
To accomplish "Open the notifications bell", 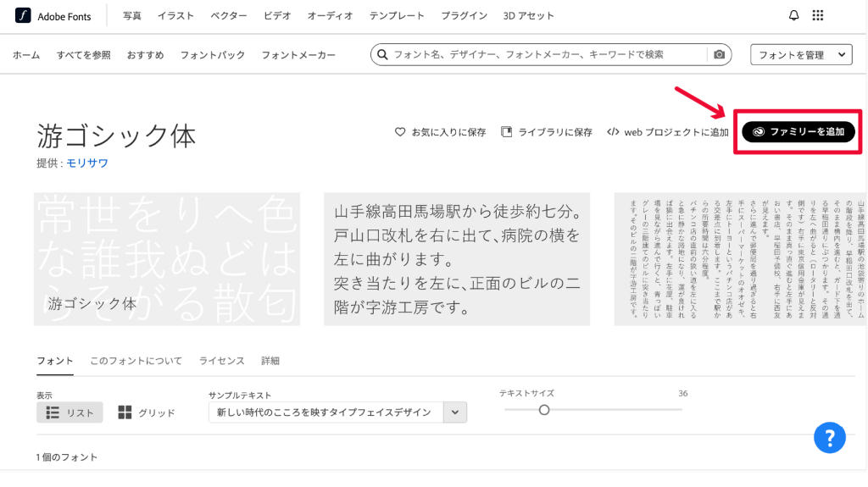I will pos(793,15).
